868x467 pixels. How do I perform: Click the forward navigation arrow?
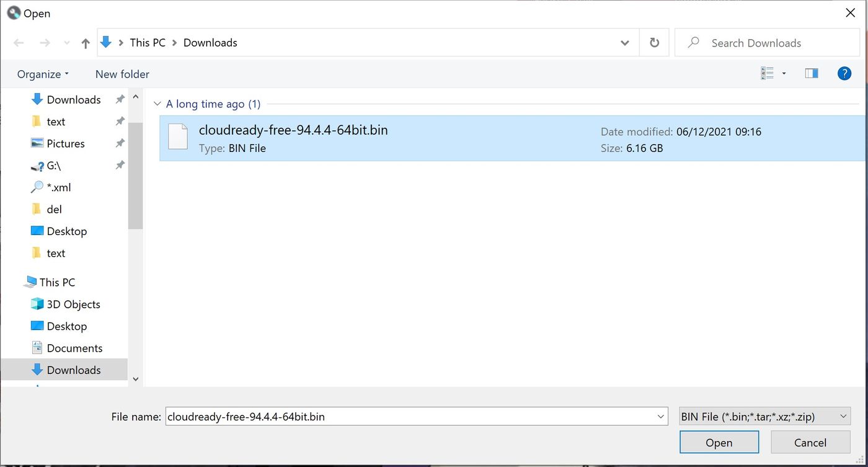[x=45, y=43]
